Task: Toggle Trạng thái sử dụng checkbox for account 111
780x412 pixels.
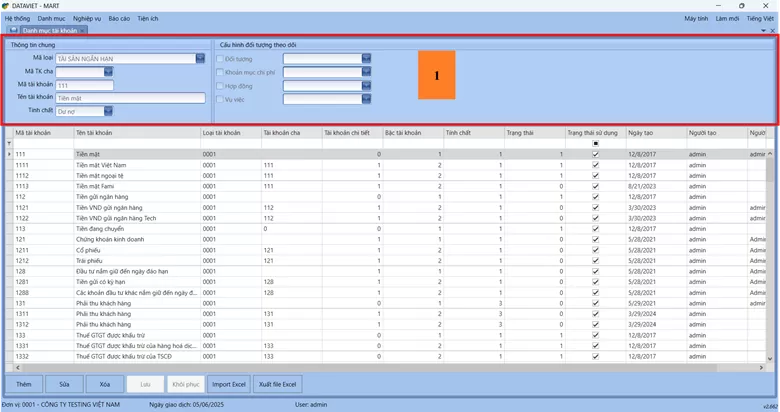Action: click(595, 154)
